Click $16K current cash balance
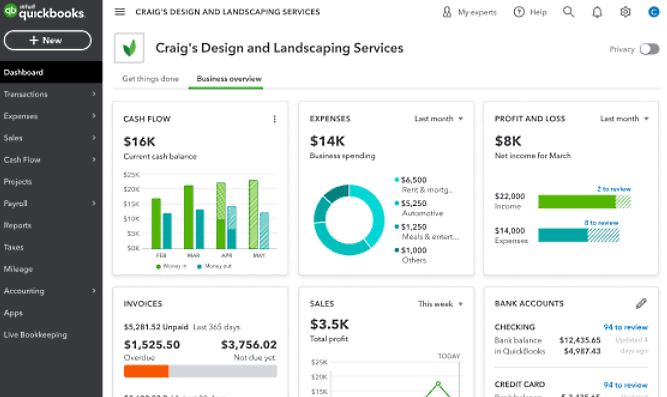Screen dimensions: 667x397 (139, 142)
